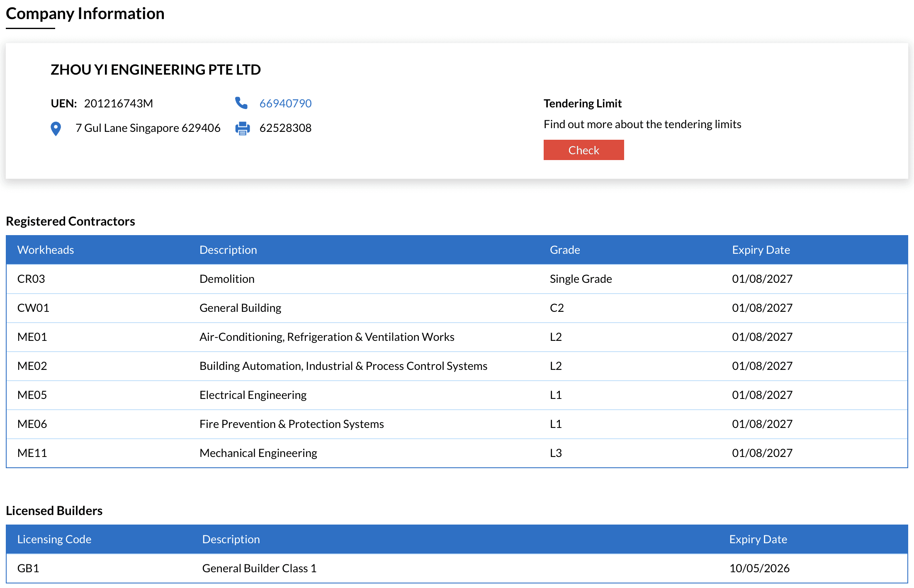
Task: Click Building Automation, Industrial & Process Control Systems
Action: [x=343, y=366]
